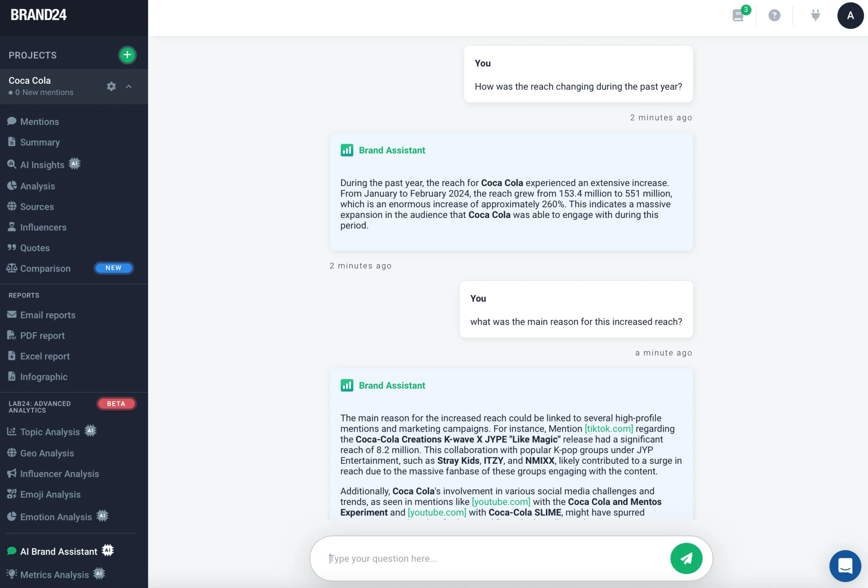Click the BRAND24 logo
The image size is (868, 588).
pos(39,15)
